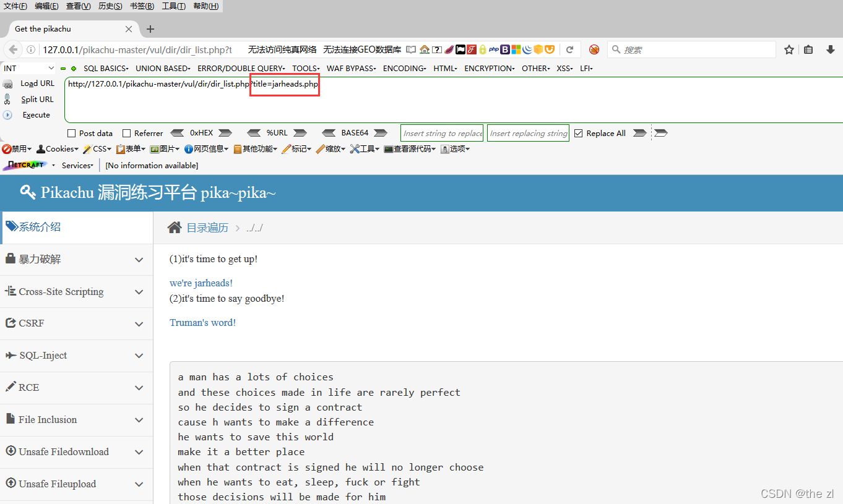This screenshot has height=504, width=843.
Task: Select the Get the pikachu tab
Action: click(74, 29)
